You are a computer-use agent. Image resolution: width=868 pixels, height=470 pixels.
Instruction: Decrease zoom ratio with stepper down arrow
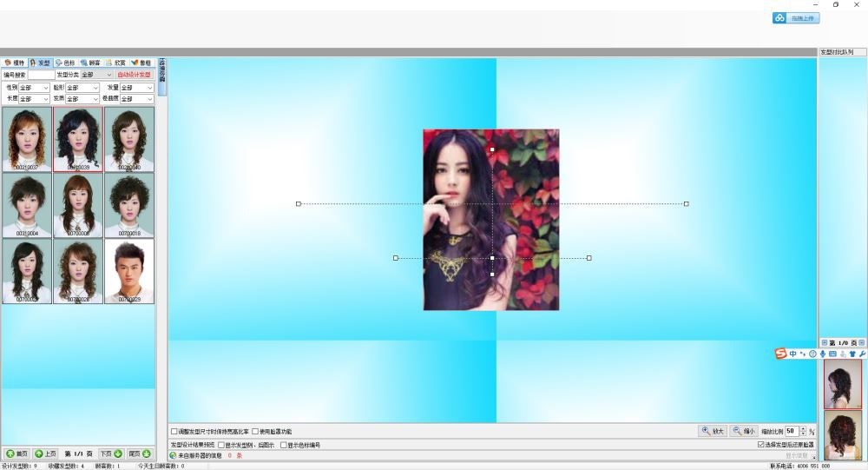click(803, 434)
